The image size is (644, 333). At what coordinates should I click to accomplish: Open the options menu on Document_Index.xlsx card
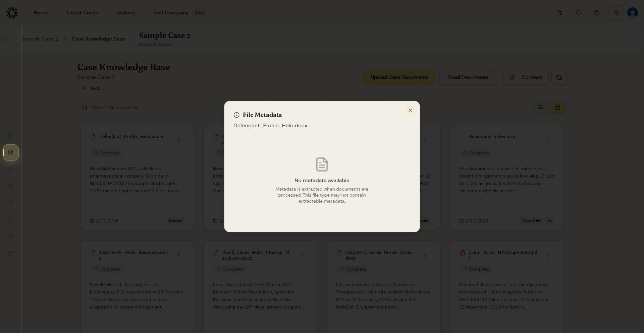[548, 140]
